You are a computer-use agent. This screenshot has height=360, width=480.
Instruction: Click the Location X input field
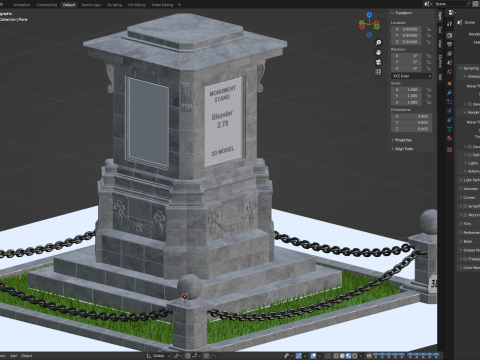[x=407, y=29]
